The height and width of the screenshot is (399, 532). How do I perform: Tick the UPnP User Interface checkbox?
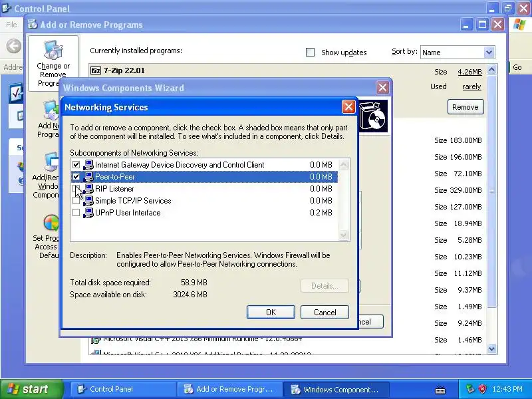76,213
